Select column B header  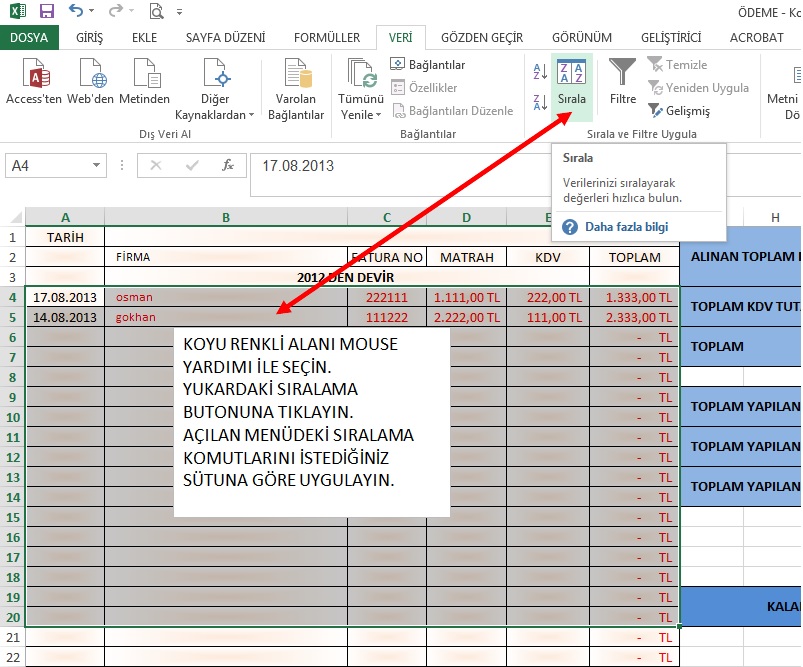[226, 217]
